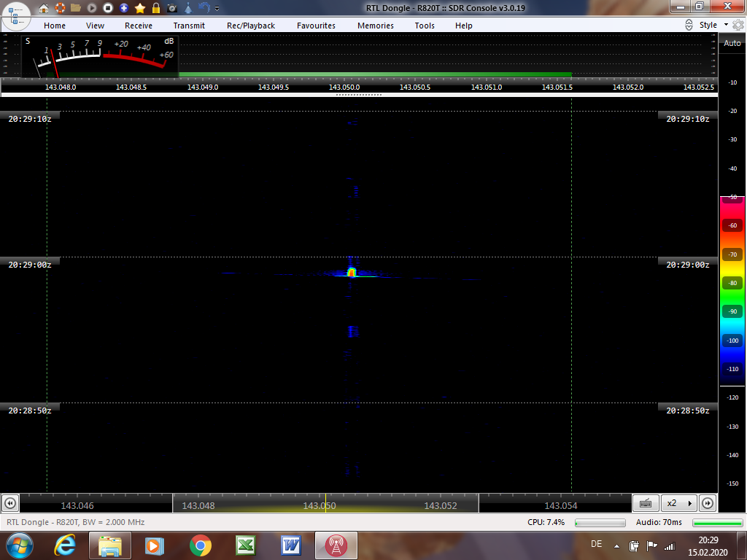This screenshot has width=747, height=560.
Task: Open Google Chrome from the taskbar
Action: point(201,545)
